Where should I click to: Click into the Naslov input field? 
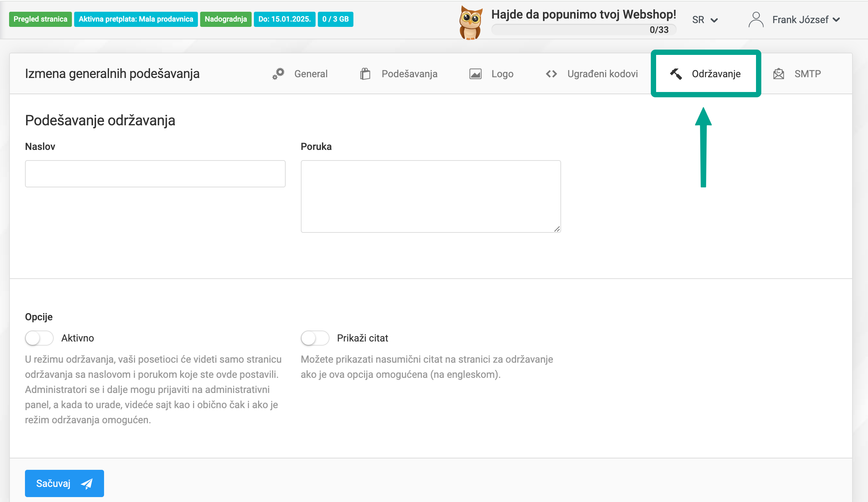[x=155, y=174]
